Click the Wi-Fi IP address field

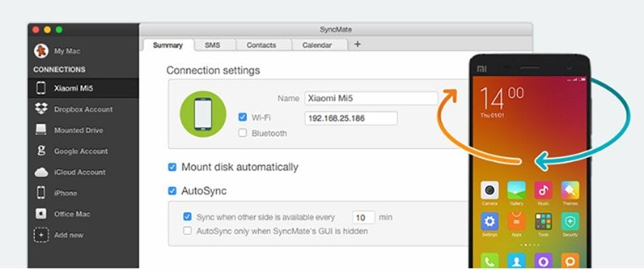click(351, 118)
